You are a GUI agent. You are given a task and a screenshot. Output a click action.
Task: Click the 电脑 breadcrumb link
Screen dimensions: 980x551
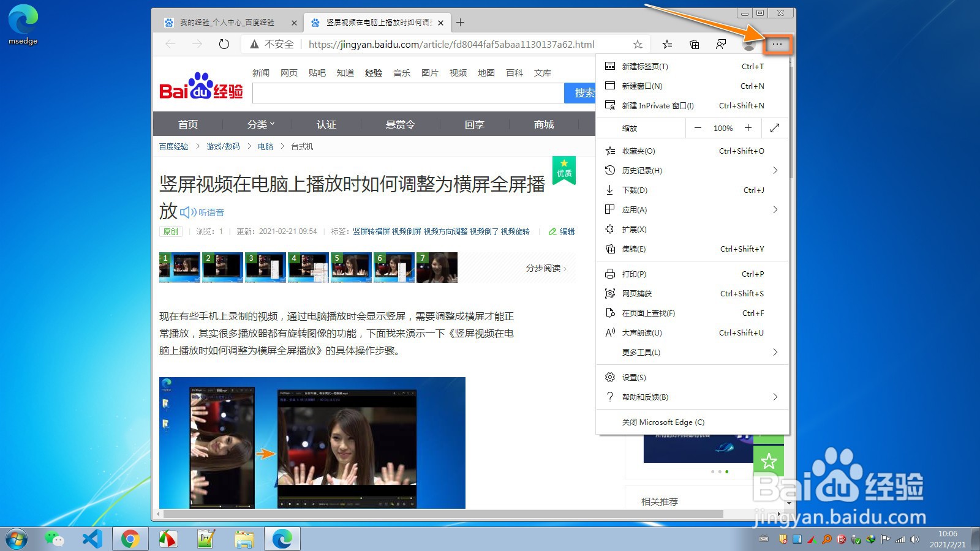265,146
